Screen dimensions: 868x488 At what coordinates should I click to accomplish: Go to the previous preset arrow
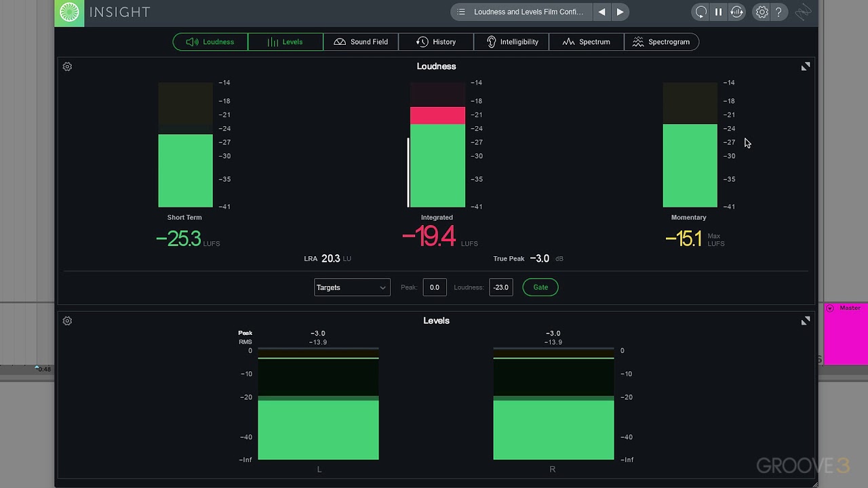[x=601, y=12]
